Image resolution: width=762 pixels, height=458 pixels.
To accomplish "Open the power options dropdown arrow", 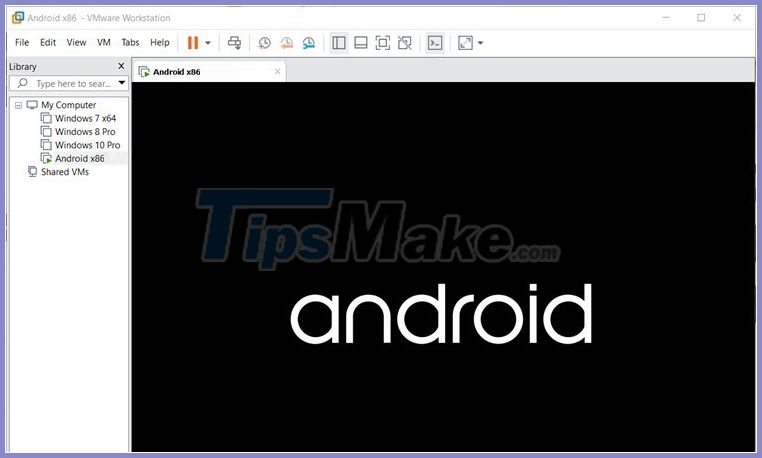I will point(208,43).
